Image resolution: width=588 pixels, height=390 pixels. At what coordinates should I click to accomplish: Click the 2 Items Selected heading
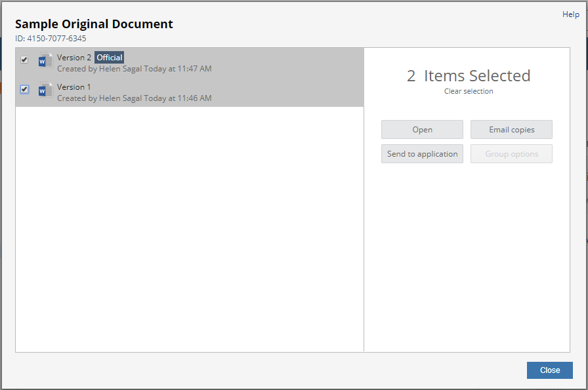469,75
